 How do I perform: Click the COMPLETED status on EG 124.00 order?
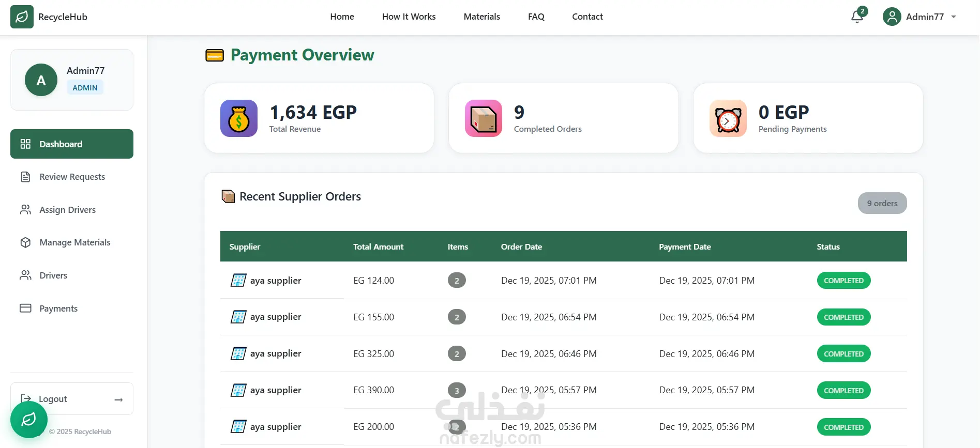coord(843,281)
